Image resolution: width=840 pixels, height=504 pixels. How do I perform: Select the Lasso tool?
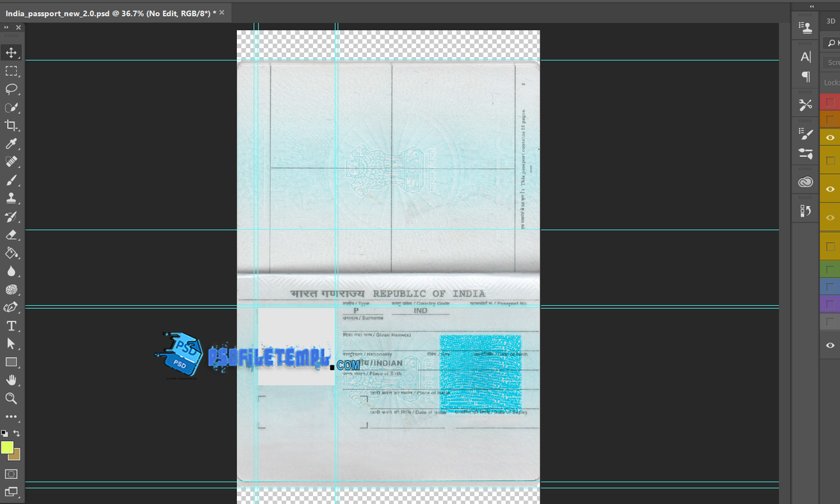pyautogui.click(x=11, y=89)
